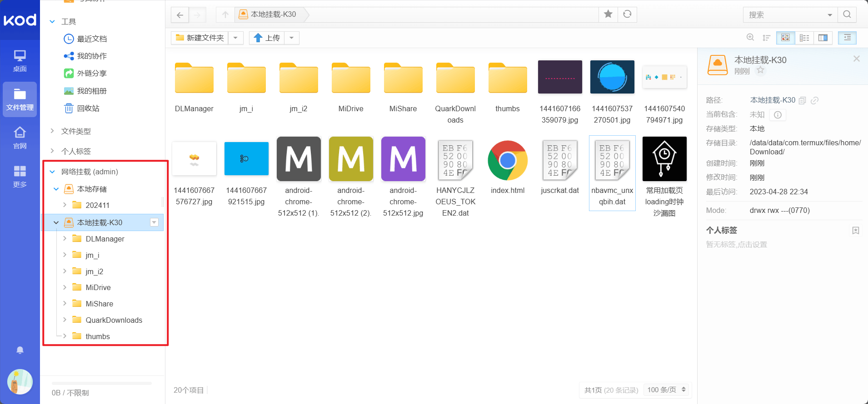Screen dimensions: 868x404
Task: Click the refresh icon beside the address bar
Action: click(627, 14)
